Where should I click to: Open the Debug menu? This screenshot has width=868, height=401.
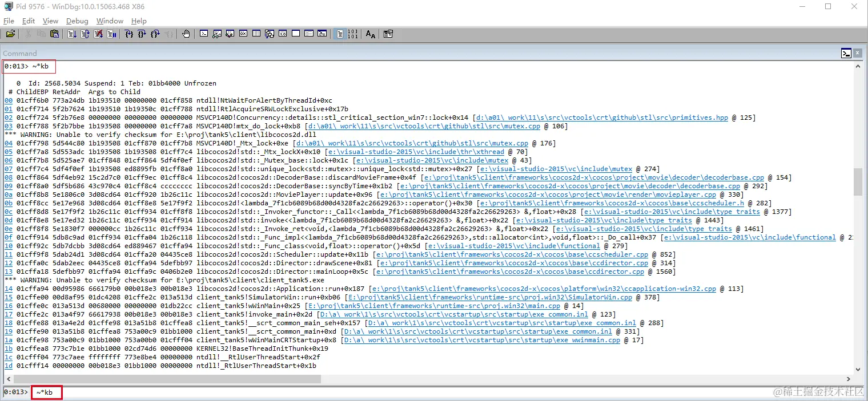pos(77,21)
